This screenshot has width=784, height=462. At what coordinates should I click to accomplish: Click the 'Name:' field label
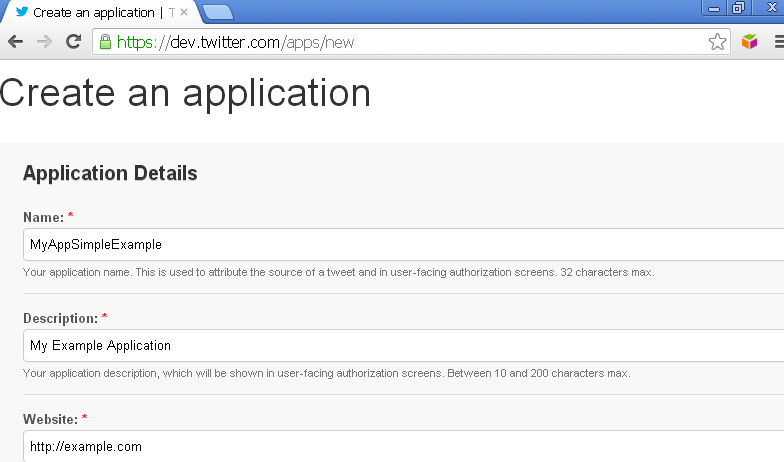tap(43, 217)
